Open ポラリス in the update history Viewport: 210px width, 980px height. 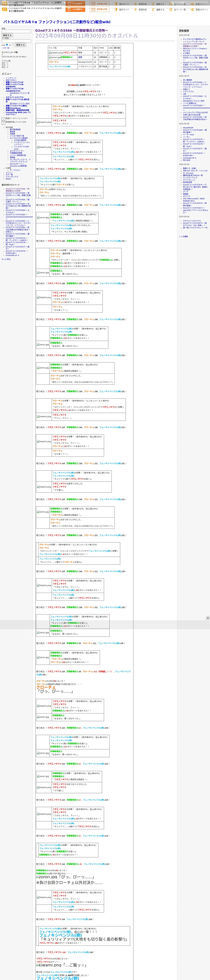point(186,196)
